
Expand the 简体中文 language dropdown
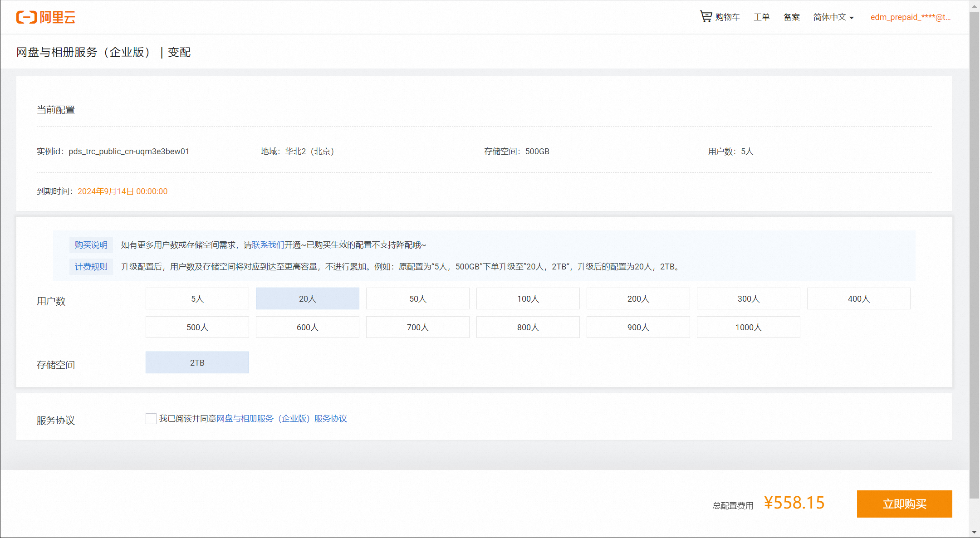point(833,17)
